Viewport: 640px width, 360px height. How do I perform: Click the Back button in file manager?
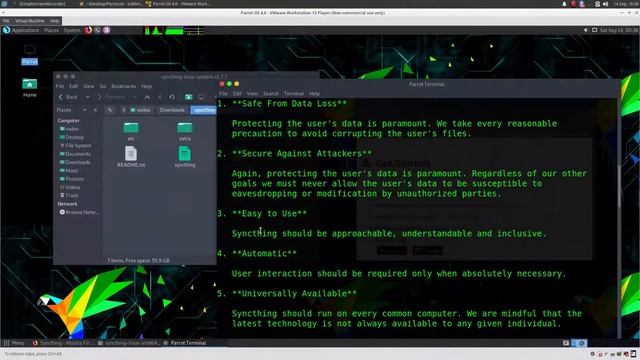(x=68, y=97)
